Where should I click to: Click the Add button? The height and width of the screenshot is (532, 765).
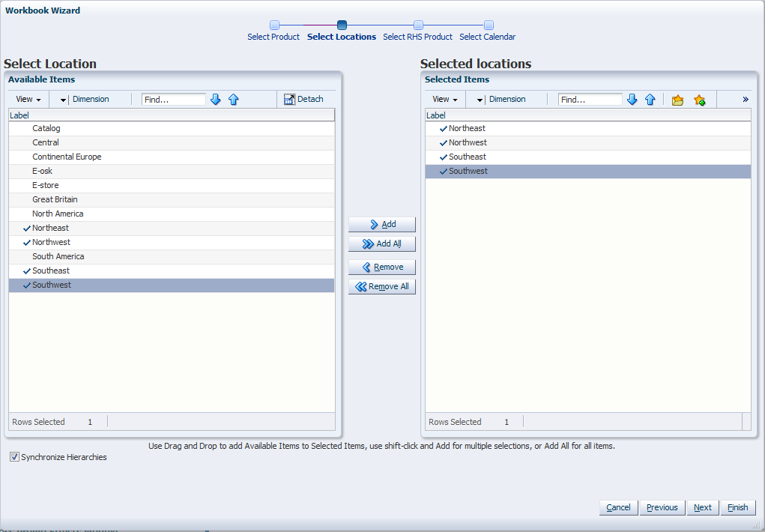pyautogui.click(x=382, y=225)
